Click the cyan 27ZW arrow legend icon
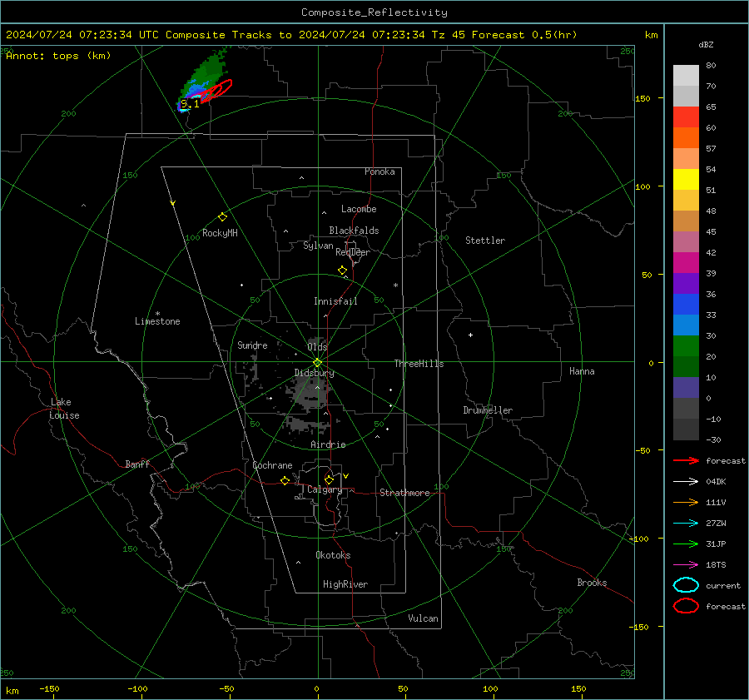The image size is (749, 700). (686, 523)
